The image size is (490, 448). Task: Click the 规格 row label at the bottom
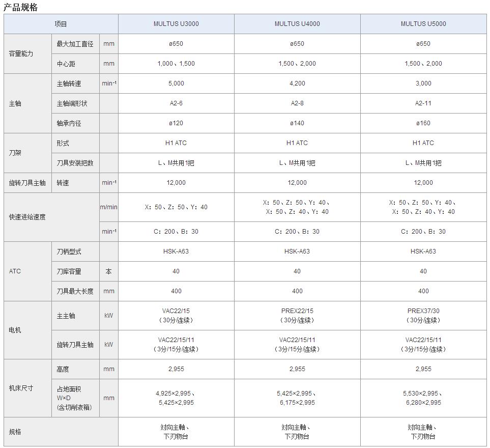15,432
